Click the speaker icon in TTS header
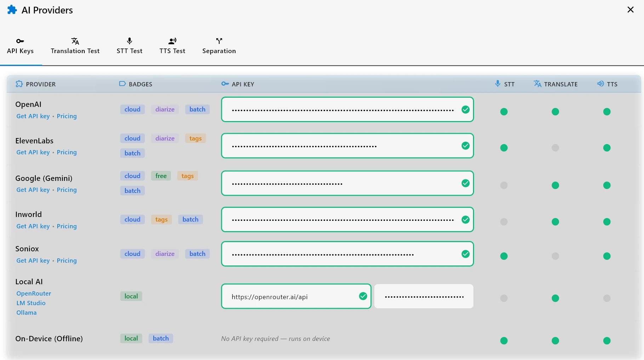The height and width of the screenshot is (360, 644). click(x=600, y=84)
